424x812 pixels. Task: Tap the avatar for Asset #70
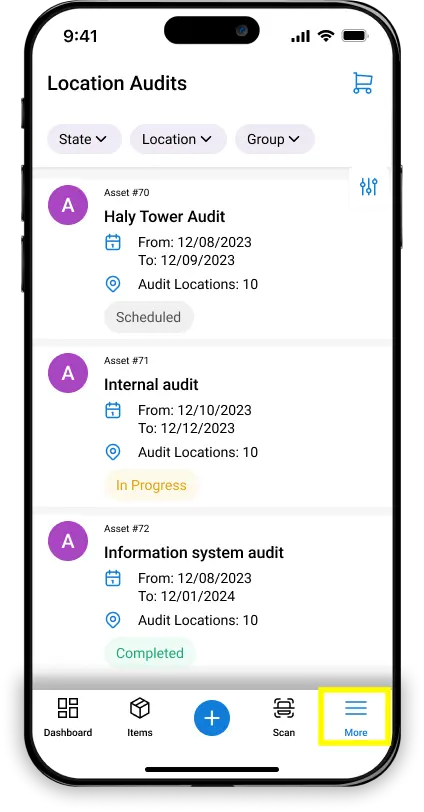click(68, 205)
